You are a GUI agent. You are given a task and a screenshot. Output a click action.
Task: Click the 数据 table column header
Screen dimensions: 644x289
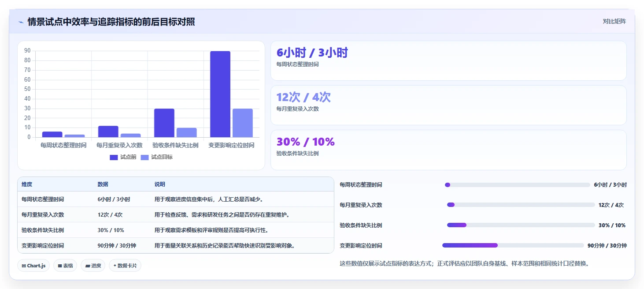[103, 184]
